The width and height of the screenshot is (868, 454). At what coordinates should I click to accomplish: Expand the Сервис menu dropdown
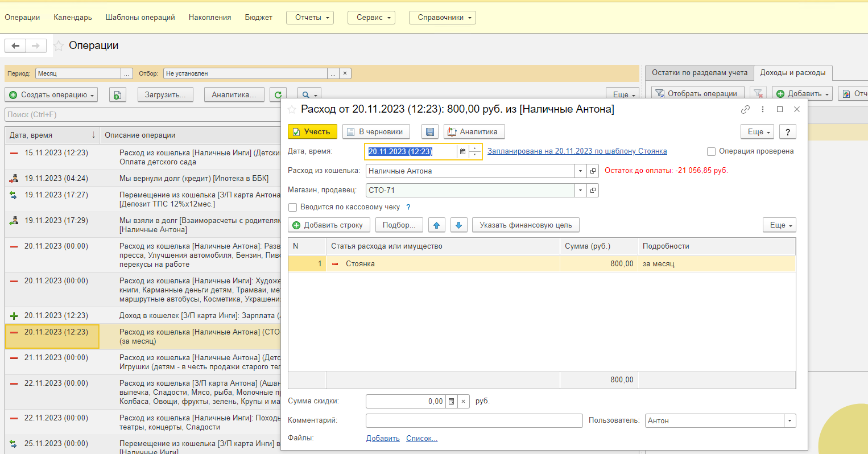point(371,18)
